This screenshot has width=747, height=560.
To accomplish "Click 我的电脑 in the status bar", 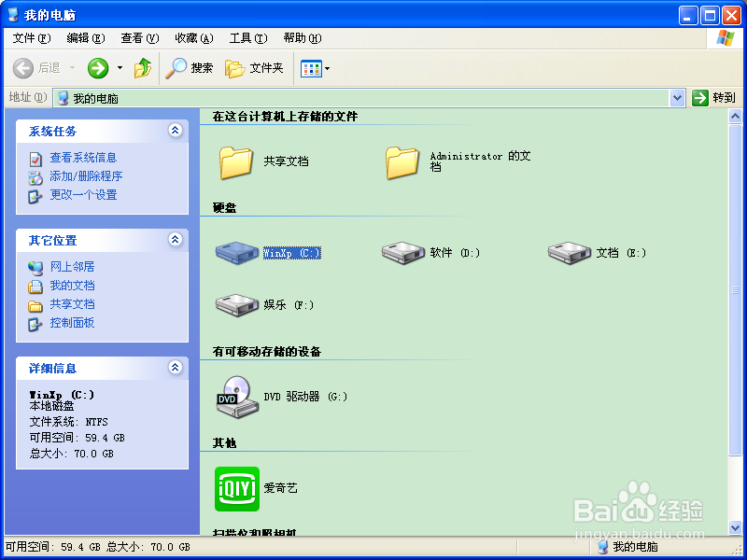I will pos(636,547).
